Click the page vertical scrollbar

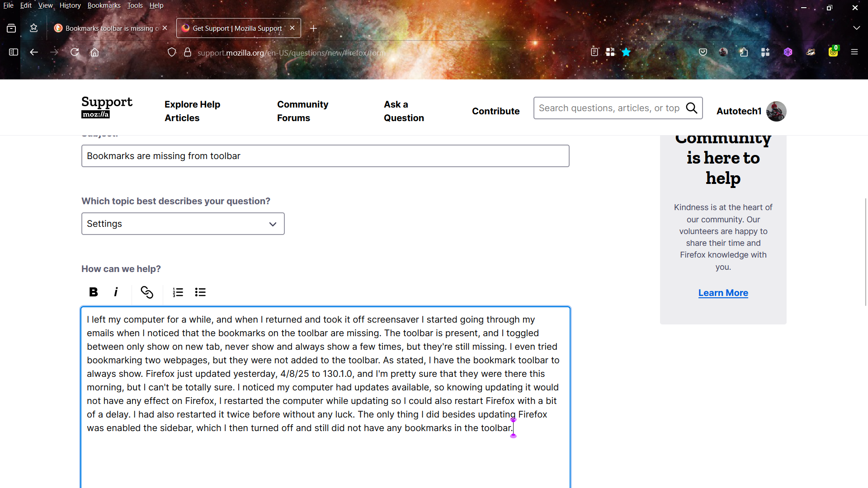click(865, 252)
